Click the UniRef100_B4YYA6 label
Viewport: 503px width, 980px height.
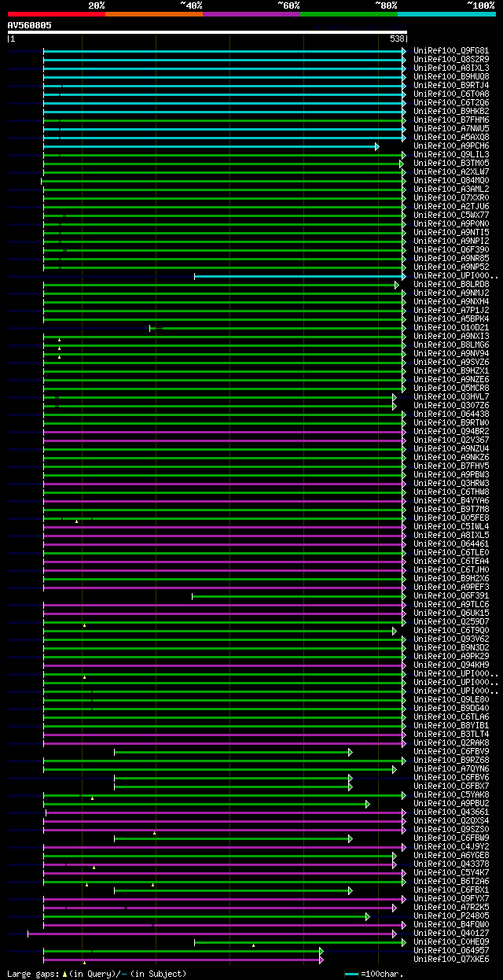451,501
